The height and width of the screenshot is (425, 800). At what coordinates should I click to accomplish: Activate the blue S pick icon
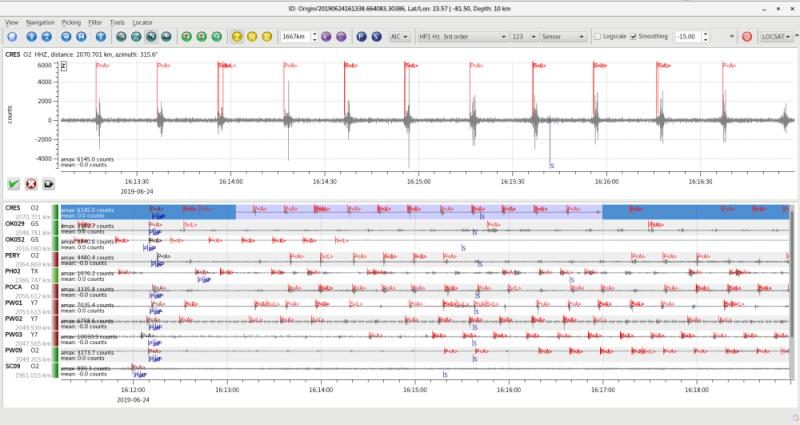point(377,37)
